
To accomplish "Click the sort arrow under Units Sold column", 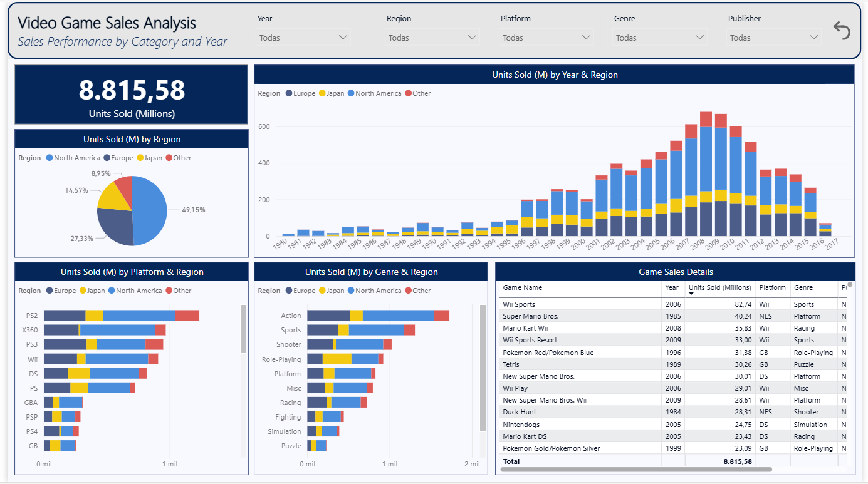I will pos(691,294).
